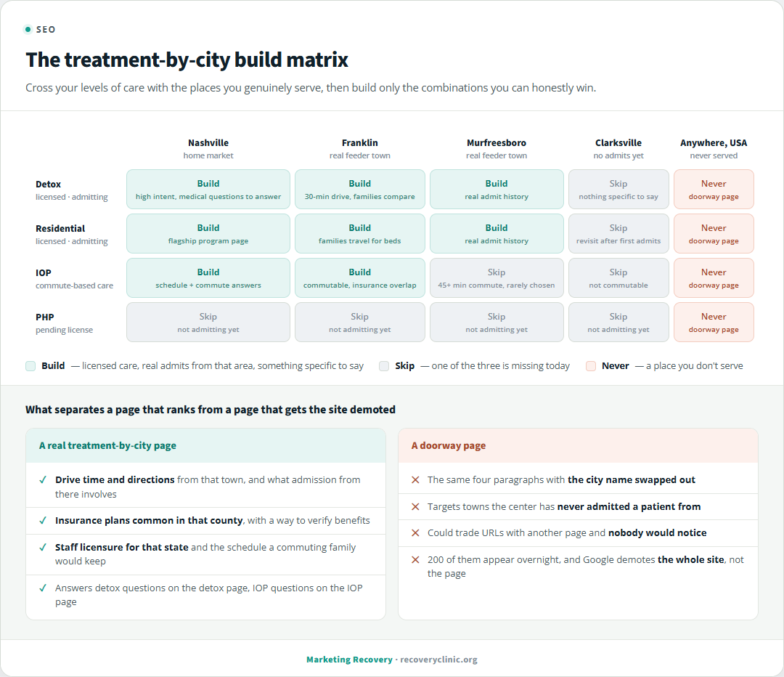Select Residential Murfreesboro 'real admit history' cell
Image resolution: width=784 pixels, height=677 pixels.
click(x=497, y=234)
